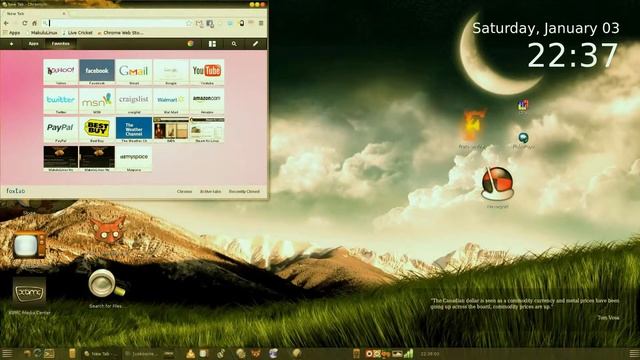640x360 pixels.
Task: Open the Chrome Web Store bookmark
Action: click(120, 33)
